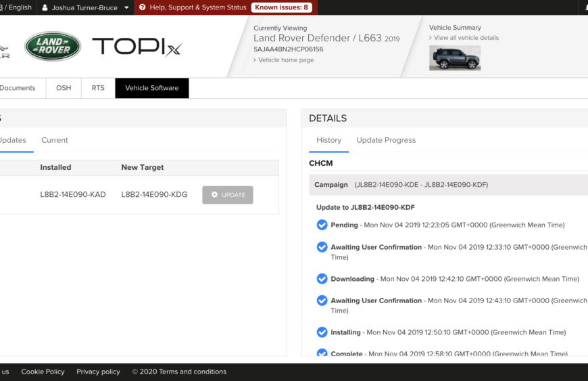Click the user profile icon beside Joshua Turner-Bruce
588x381 pixels.
[x=45, y=7]
